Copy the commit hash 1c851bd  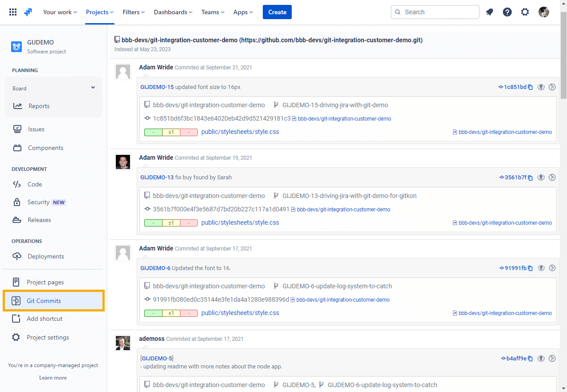click(x=530, y=87)
